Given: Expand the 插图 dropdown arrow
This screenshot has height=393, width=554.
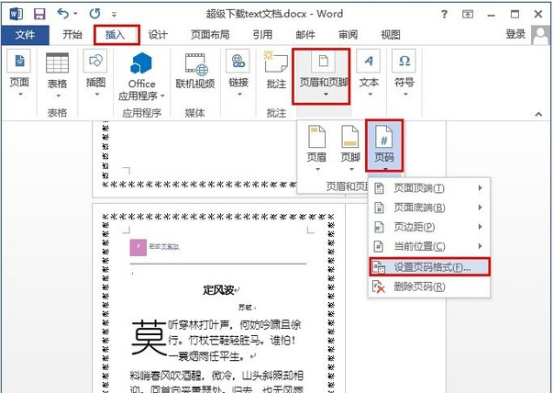Looking at the screenshot, I should (97, 94).
